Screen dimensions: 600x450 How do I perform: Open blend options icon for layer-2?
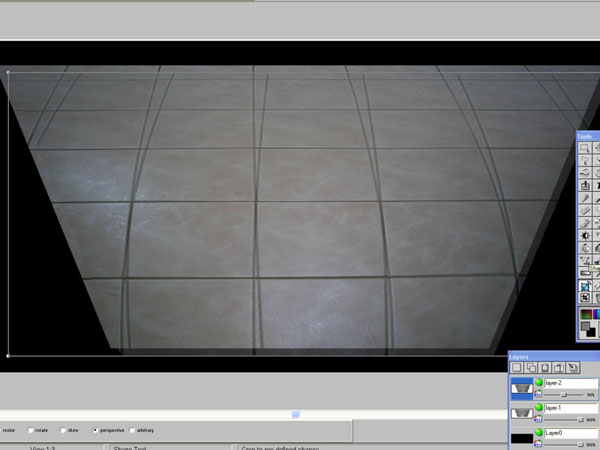538,394
